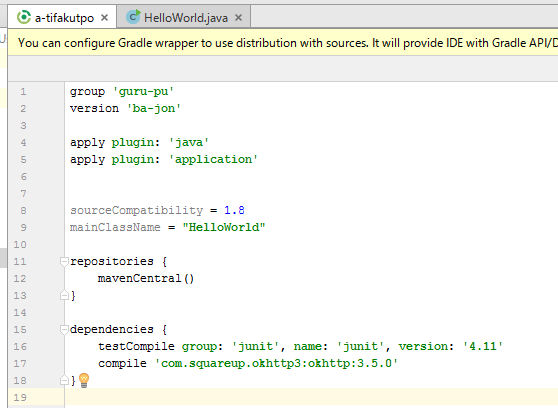Click the Gradle icon on a-tifakutpo tab

point(24,17)
